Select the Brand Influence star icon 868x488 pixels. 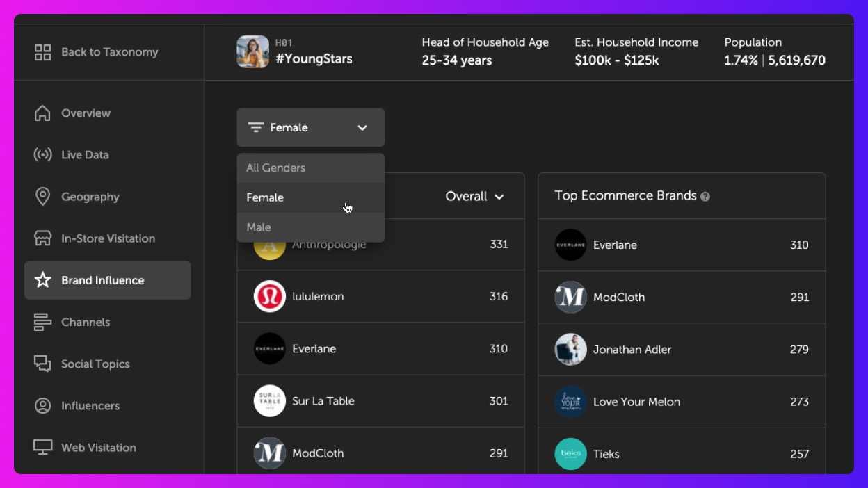(x=43, y=280)
